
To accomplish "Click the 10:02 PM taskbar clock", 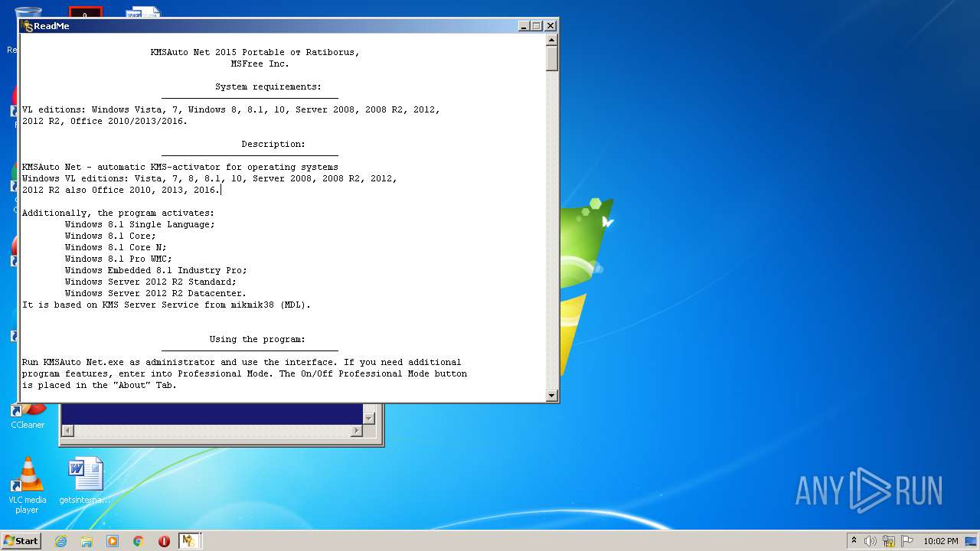I will pos(940,541).
